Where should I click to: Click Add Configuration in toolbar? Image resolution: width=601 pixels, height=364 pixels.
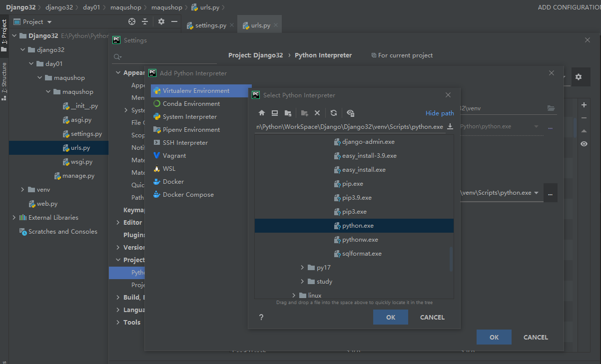[x=570, y=7]
